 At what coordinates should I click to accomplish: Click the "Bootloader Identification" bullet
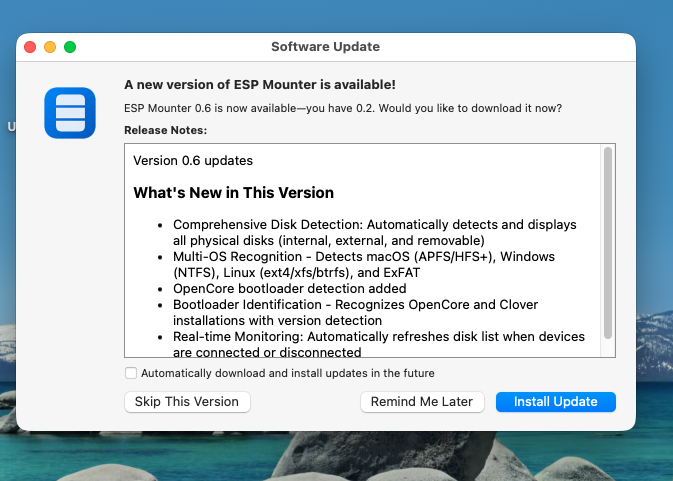pyautogui.click(x=355, y=312)
